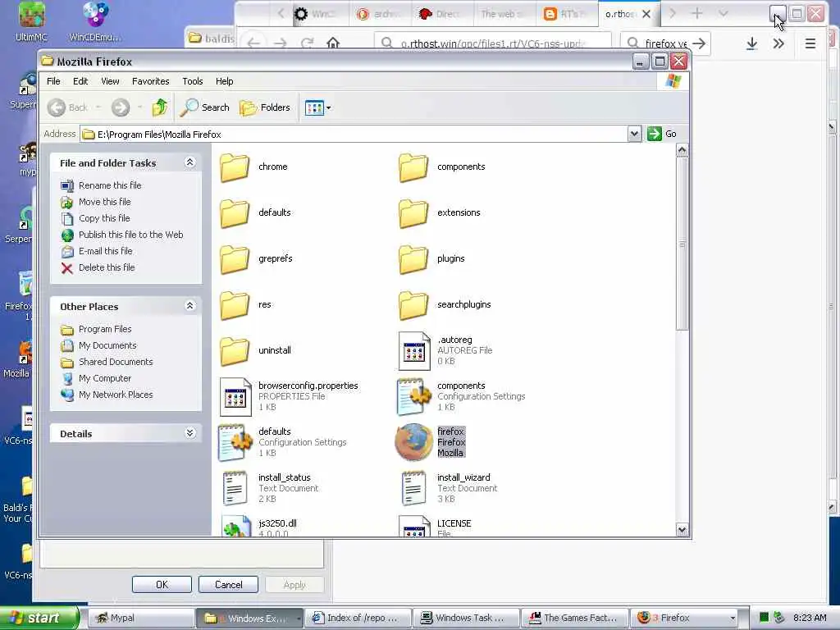Toggle the Folders pane button
The width and height of the screenshot is (840, 630).
265,107
